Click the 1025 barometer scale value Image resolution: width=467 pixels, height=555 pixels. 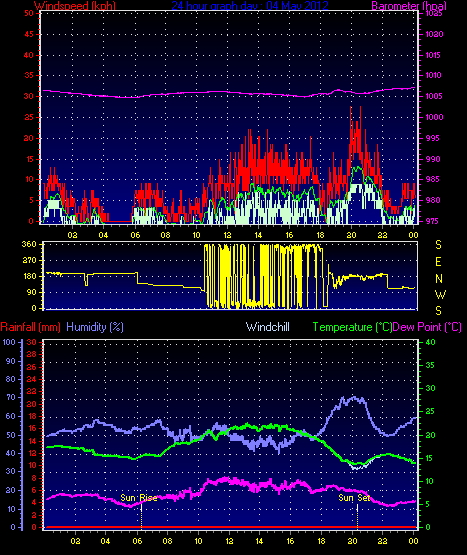[x=434, y=13]
